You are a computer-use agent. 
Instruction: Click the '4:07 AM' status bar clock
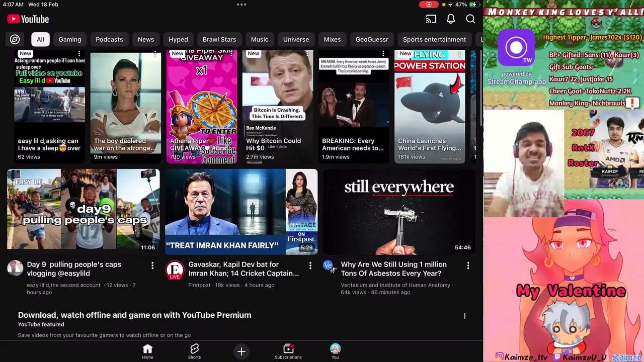tap(13, 5)
